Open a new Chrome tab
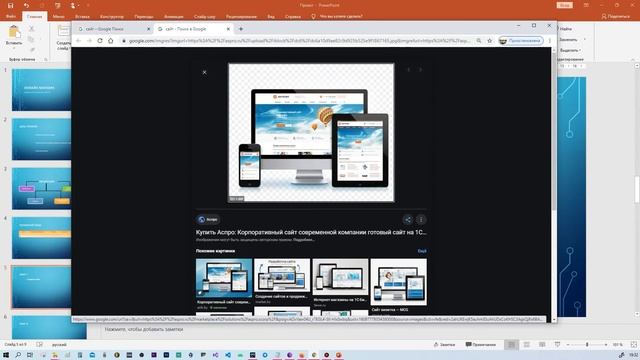Image resolution: width=640 pixels, height=360 pixels. (x=241, y=29)
